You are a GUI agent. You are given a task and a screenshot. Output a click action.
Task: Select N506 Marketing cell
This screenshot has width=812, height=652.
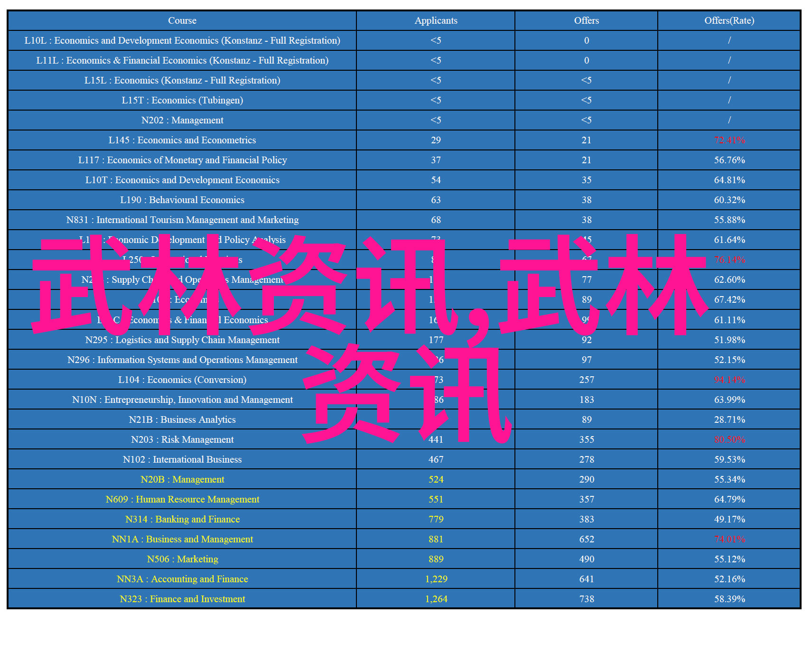[x=182, y=559]
